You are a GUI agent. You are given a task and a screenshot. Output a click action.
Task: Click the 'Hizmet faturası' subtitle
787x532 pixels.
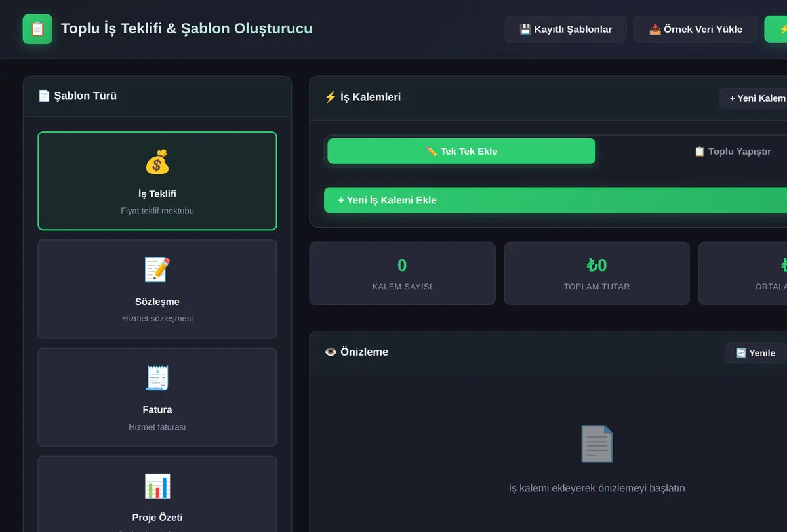pyautogui.click(x=157, y=426)
